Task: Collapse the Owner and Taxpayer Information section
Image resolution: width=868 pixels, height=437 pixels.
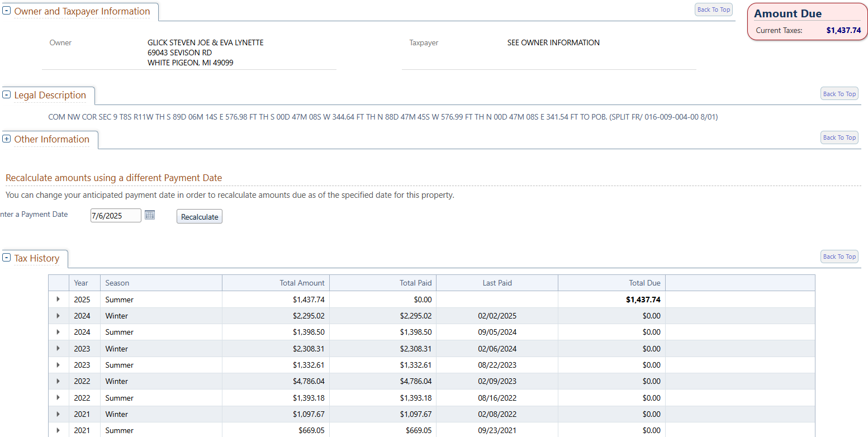Action: [x=7, y=11]
